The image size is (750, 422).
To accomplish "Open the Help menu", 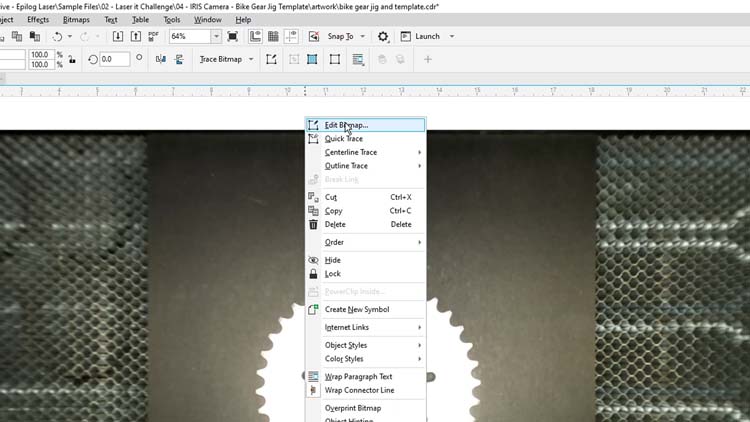I will [x=243, y=20].
